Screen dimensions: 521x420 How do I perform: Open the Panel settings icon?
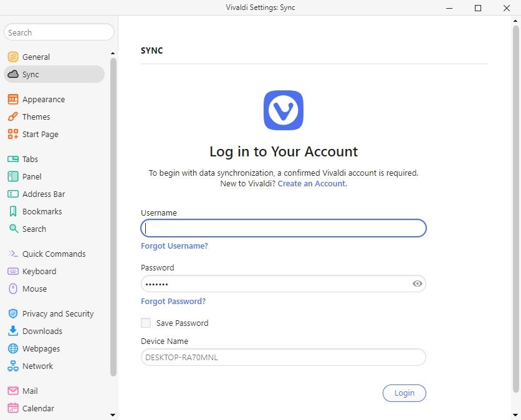12,176
